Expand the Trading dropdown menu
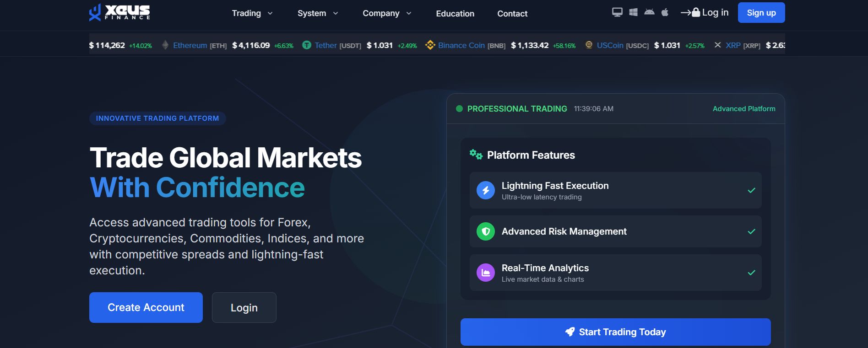The image size is (868, 348). pos(252,13)
